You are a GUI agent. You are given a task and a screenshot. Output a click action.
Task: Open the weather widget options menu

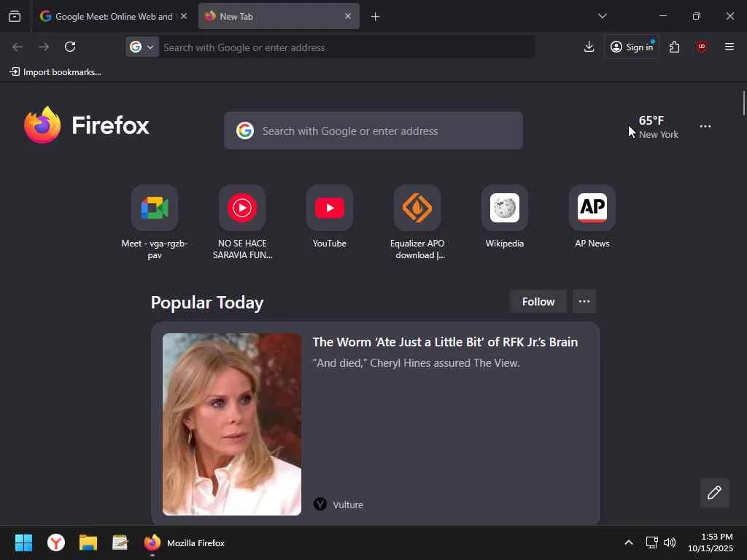click(705, 126)
